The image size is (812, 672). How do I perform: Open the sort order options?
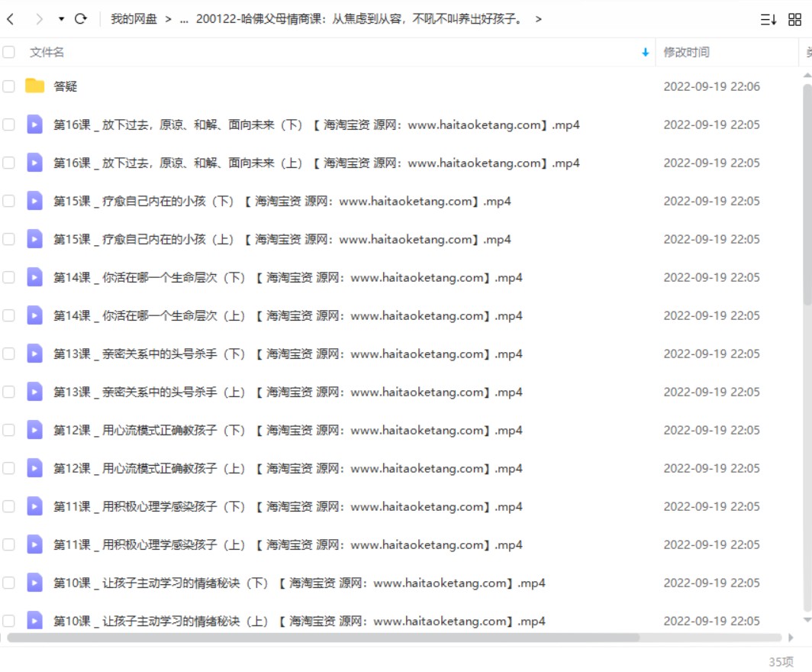pos(768,20)
